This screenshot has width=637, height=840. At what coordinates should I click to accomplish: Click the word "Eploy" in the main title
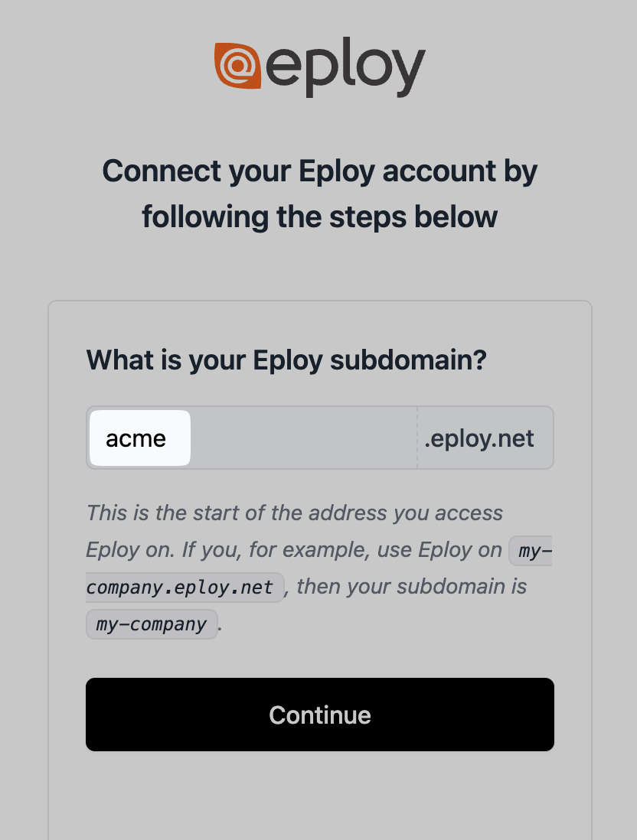(337, 171)
